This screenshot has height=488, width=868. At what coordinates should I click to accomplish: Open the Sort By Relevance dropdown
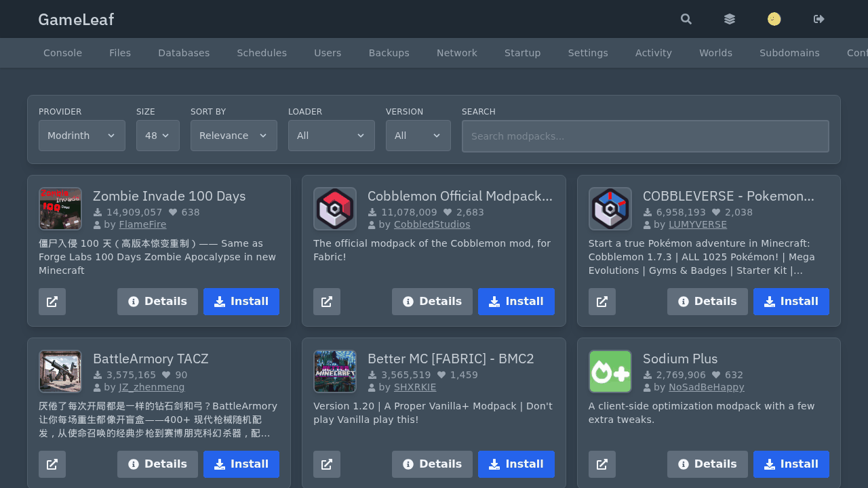[234, 136]
